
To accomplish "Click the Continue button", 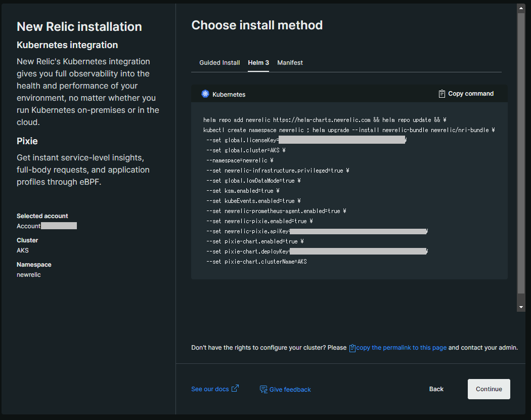I will tap(489, 389).
